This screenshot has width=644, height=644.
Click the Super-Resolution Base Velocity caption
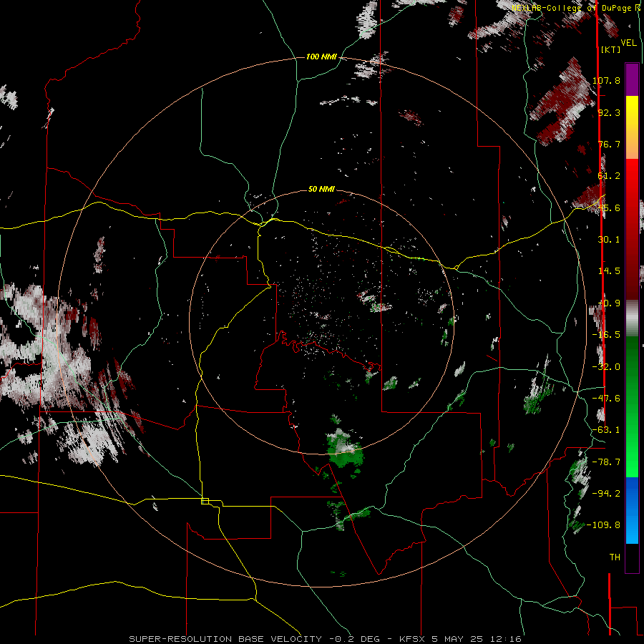tap(325, 639)
